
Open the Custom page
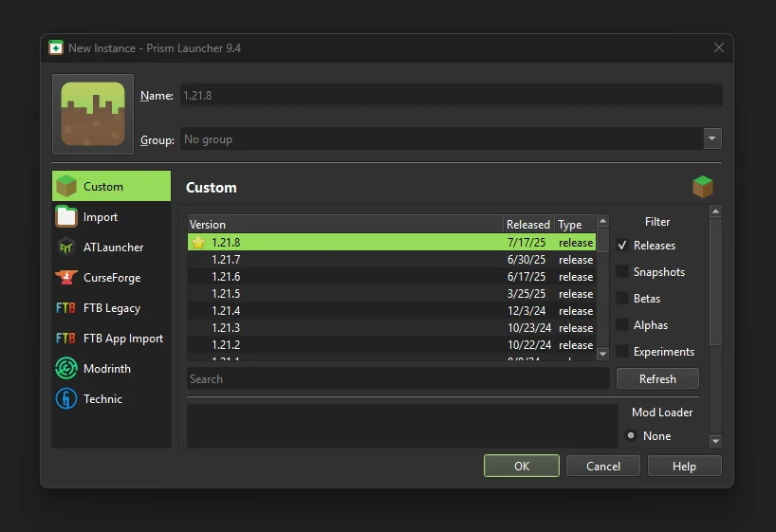tap(111, 186)
